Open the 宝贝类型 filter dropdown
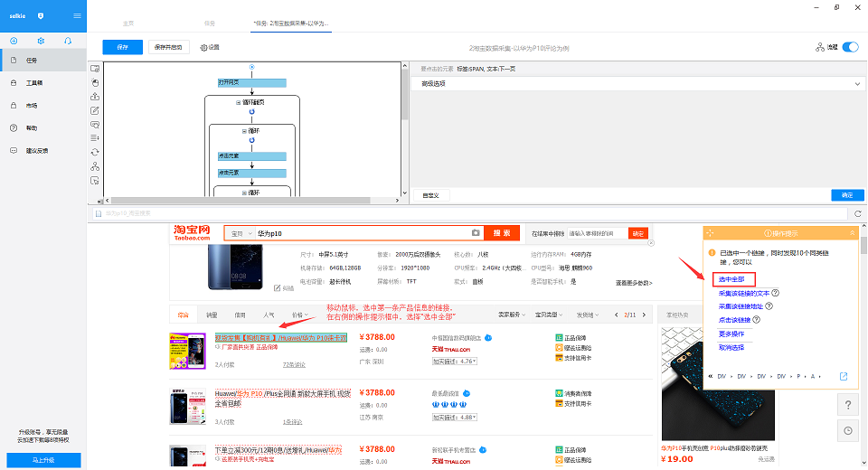 coord(549,315)
